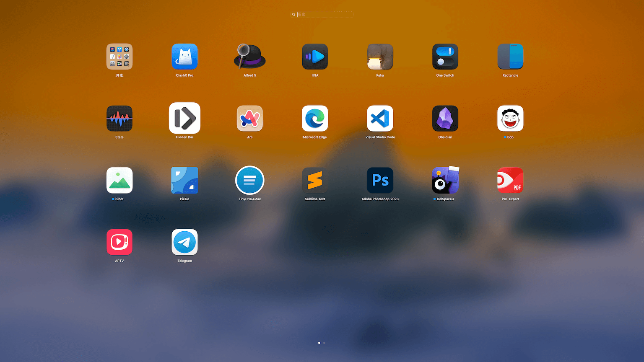Click the search magnifier icon

click(x=293, y=15)
